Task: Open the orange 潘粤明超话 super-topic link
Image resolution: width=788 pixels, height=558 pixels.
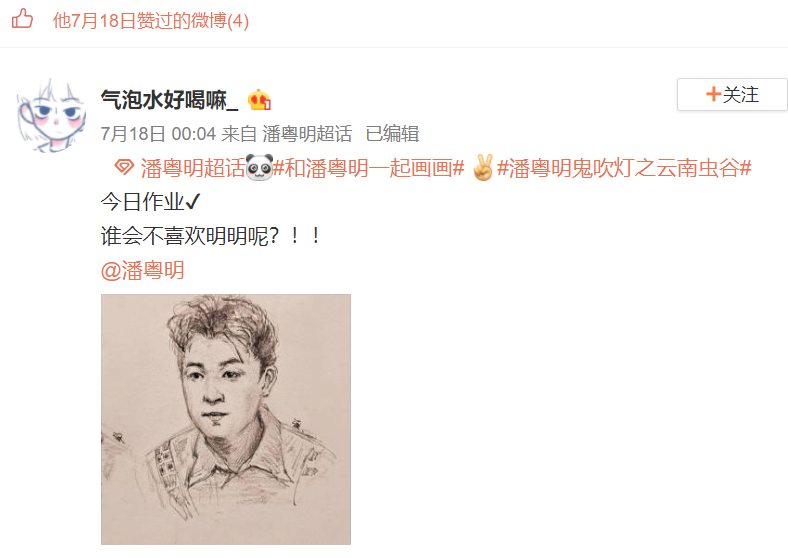Action: click(x=193, y=168)
